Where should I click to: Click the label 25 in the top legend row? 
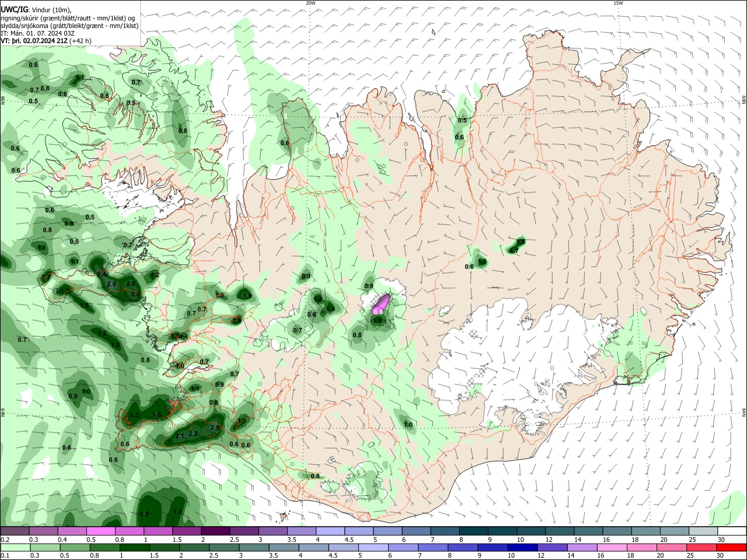tap(692, 540)
